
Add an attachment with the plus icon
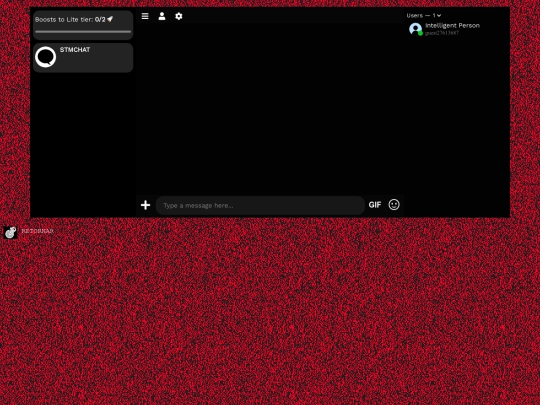point(145,205)
